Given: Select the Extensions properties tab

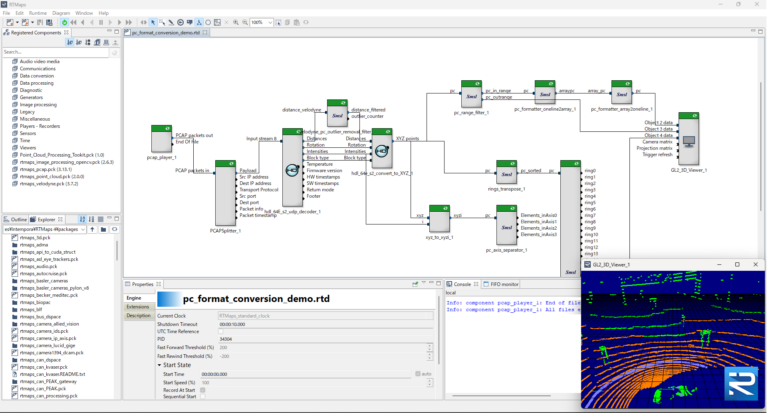Looking at the screenshot, I should tap(138, 307).
